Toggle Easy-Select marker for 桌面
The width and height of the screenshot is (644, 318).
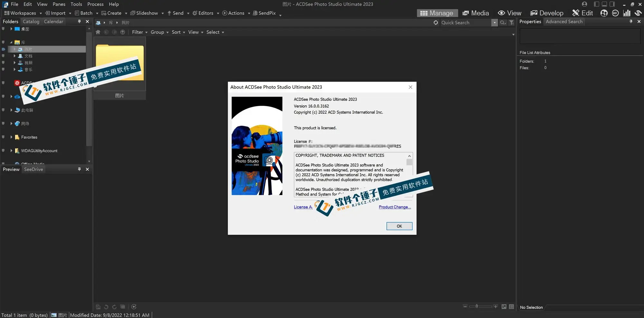[x=3, y=29]
